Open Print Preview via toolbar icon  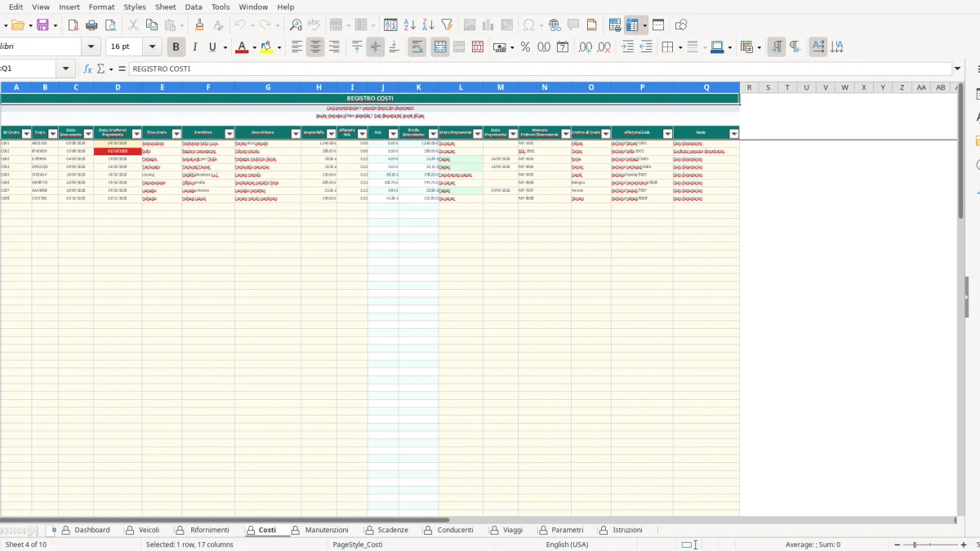[x=110, y=25]
